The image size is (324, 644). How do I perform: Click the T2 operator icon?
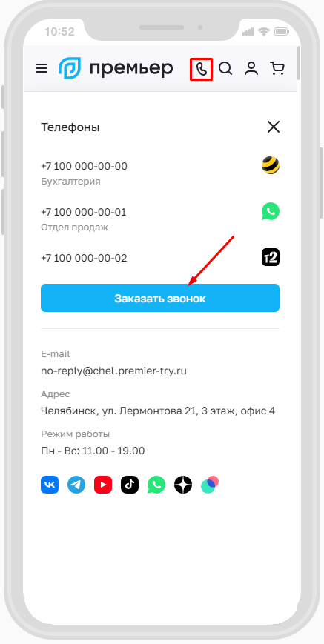pyautogui.click(x=271, y=257)
